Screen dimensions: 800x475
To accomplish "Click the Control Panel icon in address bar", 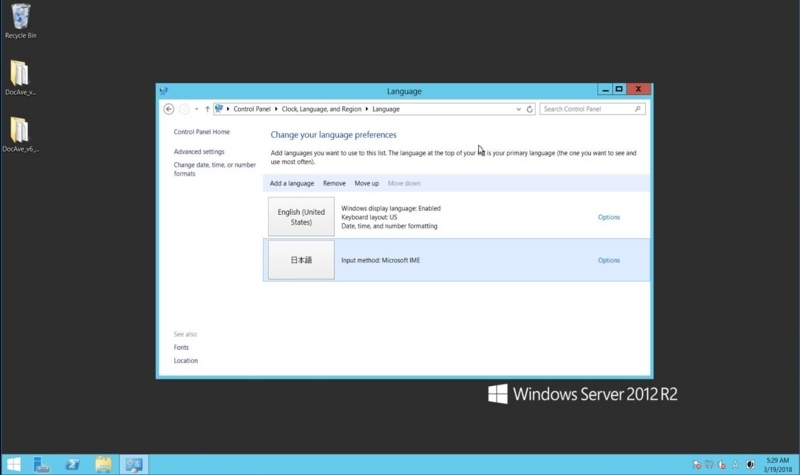I will 219,109.
